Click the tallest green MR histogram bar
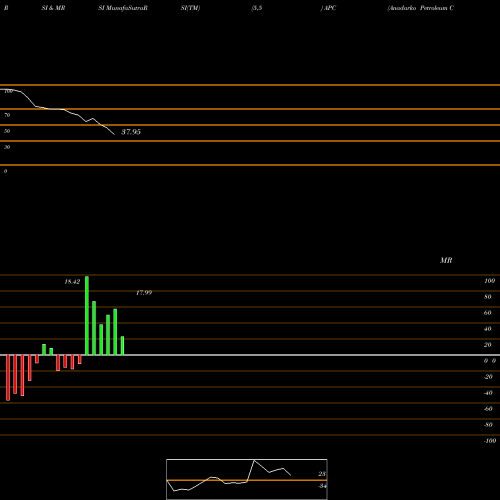This screenshot has height=500, width=500. tap(87, 316)
